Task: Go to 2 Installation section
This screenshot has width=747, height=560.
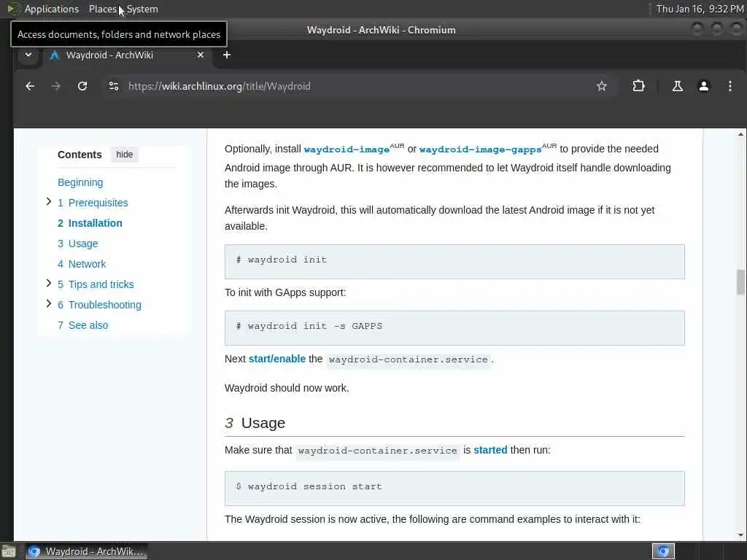Action: 90,223
